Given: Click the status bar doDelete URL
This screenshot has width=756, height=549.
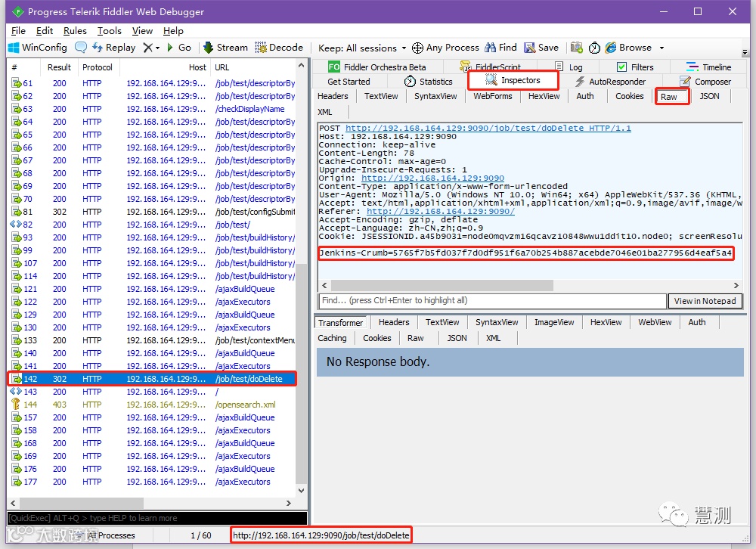Looking at the screenshot, I should point(321,535).
